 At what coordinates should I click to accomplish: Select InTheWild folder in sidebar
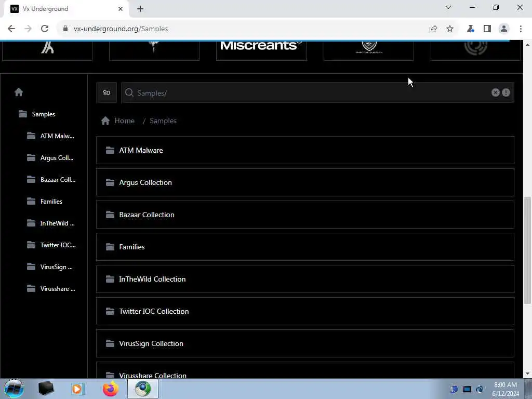[50, 223]
